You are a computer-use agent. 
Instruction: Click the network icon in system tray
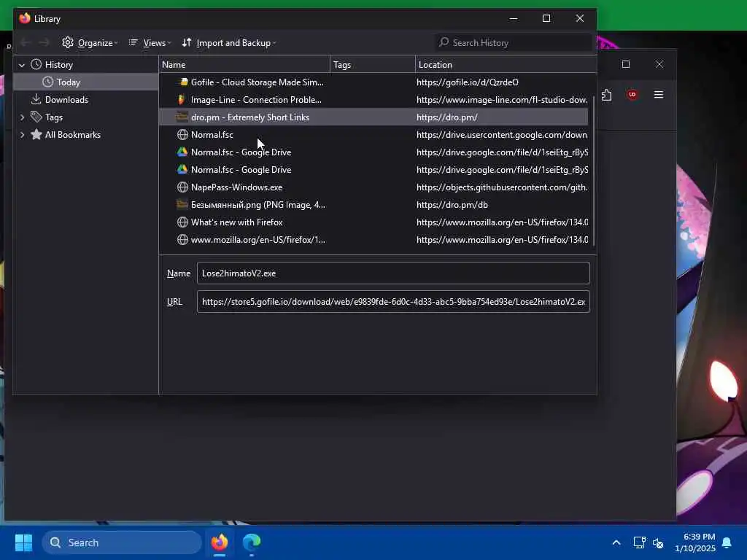click(639, 542)
